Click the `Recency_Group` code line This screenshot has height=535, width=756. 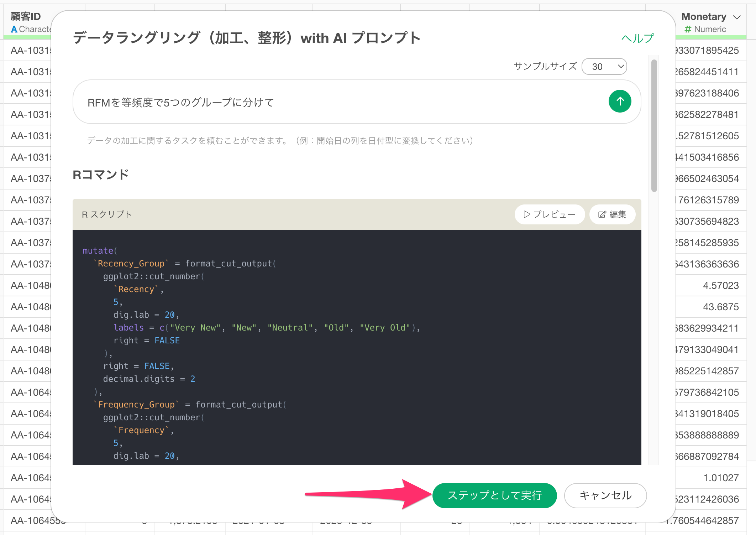184,264
